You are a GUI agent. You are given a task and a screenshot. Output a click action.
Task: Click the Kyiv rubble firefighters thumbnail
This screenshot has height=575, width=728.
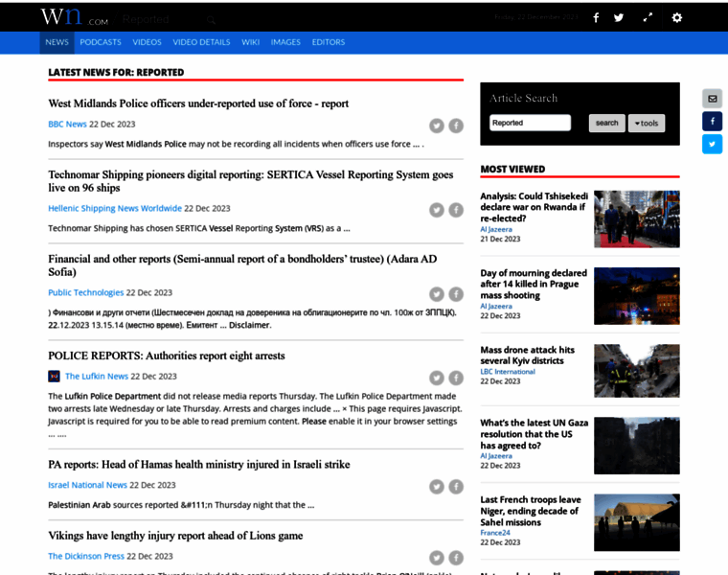[x=637, y=371]
